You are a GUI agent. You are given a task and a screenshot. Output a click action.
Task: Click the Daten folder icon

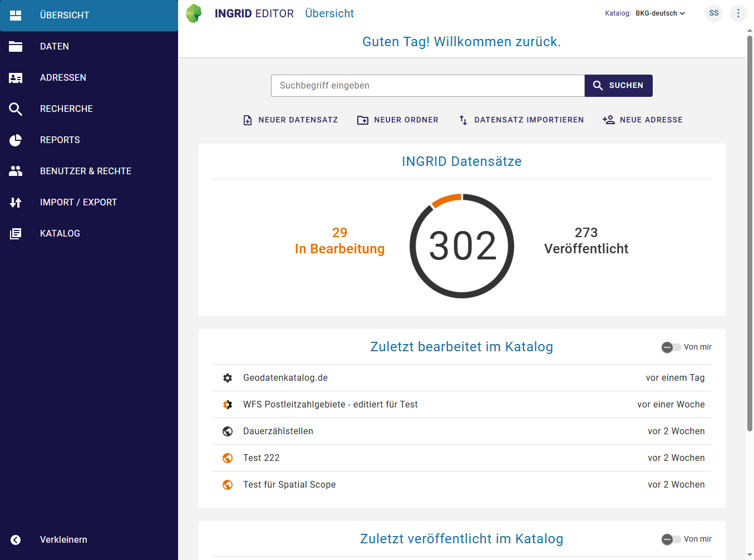[x=16, y=47]
